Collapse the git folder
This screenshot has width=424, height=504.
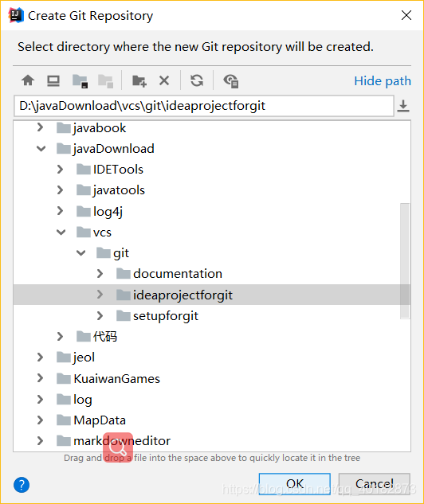coord(80,253)
